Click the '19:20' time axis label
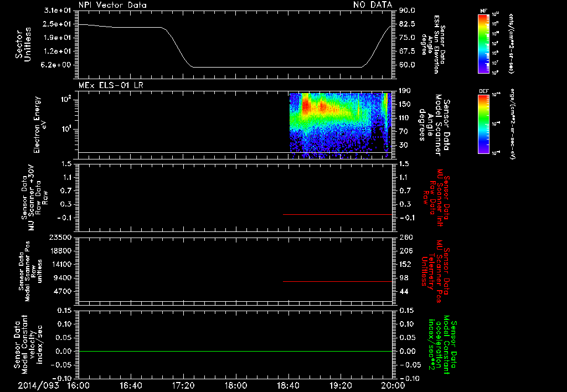Screen dimensions: 567x392 [341, 385]
